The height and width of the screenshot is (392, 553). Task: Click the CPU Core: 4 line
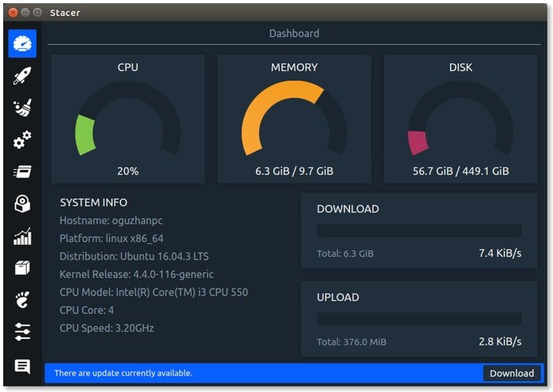pyautogui.click(x=86, y=310)
